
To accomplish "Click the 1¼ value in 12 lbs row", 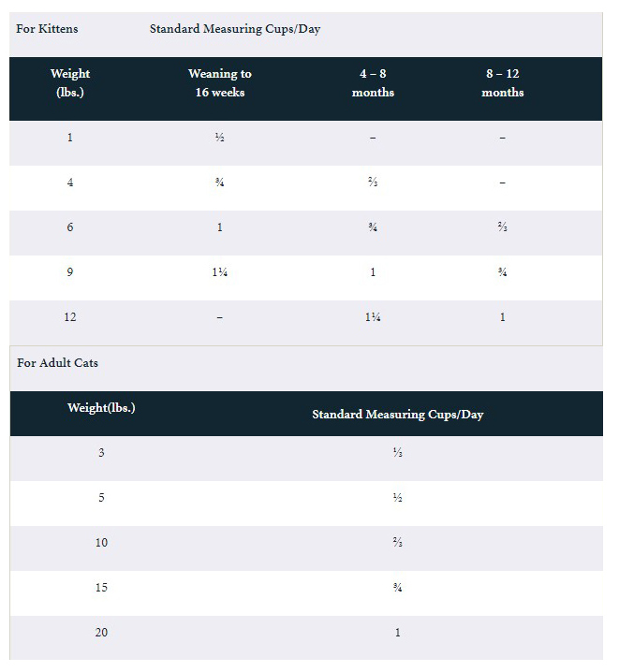I will (373, 317).
